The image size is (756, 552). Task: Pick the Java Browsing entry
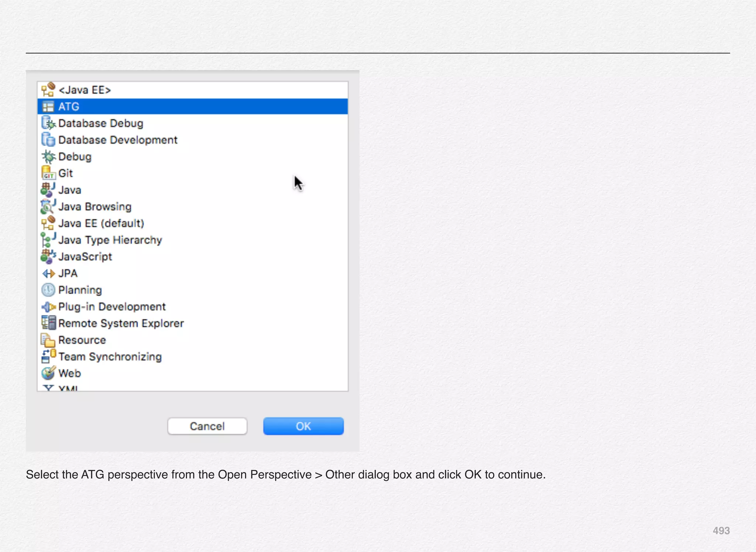tap(193, 207)
